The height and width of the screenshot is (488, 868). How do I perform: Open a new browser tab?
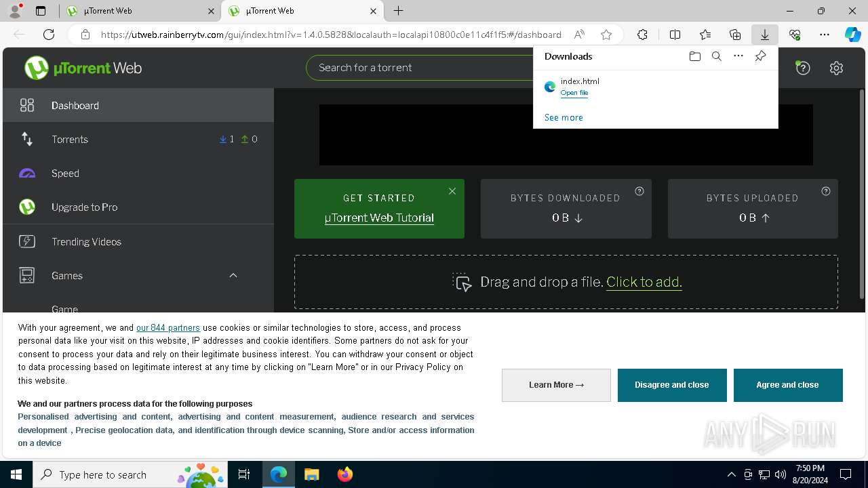tap(399, 11)
